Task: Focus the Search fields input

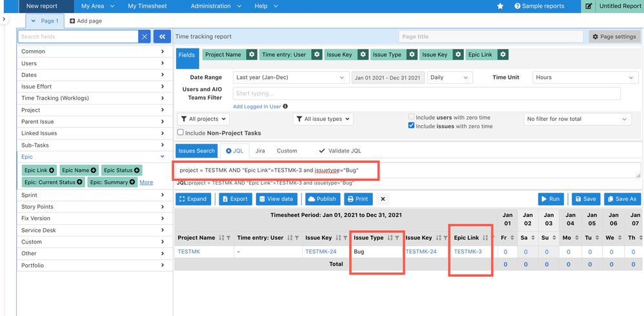Action: click(78, 37)
